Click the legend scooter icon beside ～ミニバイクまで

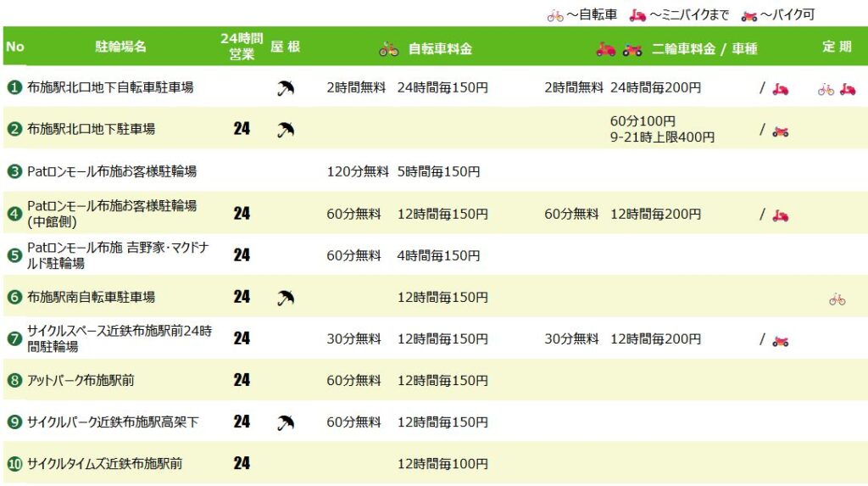click(x=637, y=15)
